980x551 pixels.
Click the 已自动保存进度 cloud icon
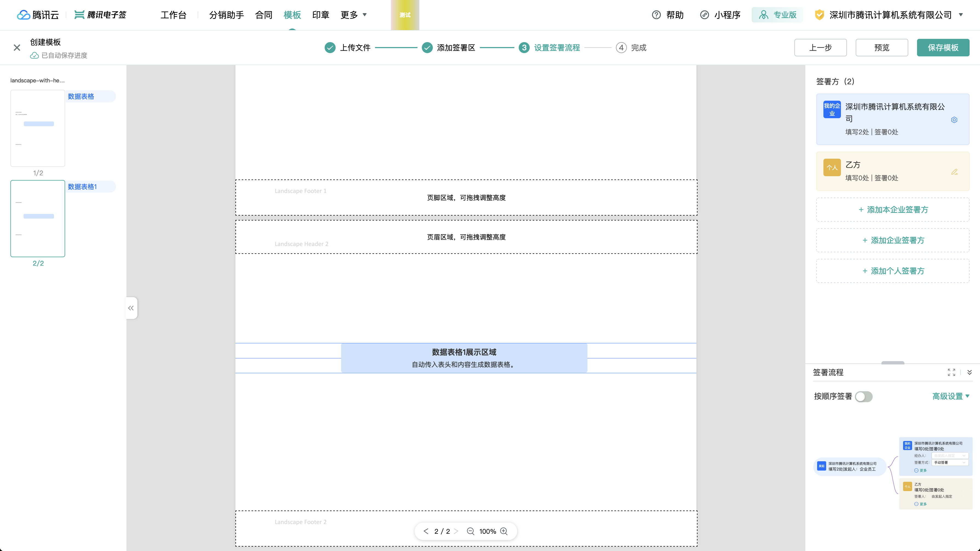coord(34,56)
